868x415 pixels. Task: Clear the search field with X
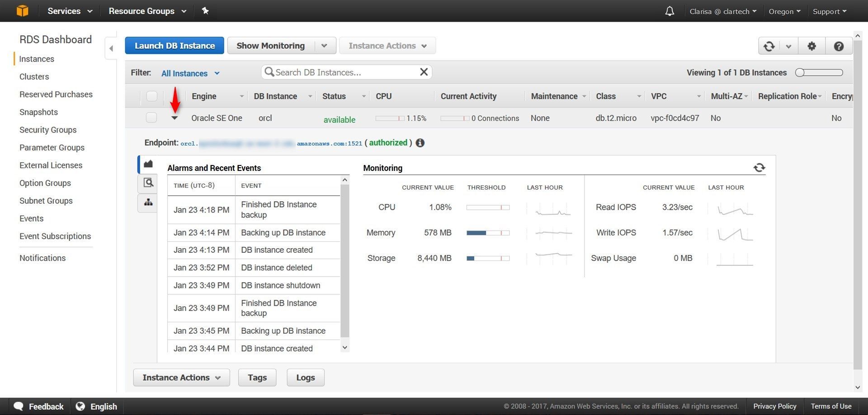(424, 72)
